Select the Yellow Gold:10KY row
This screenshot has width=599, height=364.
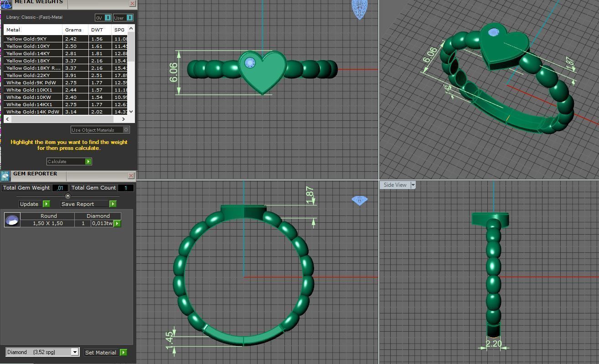[x=66, y=46]
